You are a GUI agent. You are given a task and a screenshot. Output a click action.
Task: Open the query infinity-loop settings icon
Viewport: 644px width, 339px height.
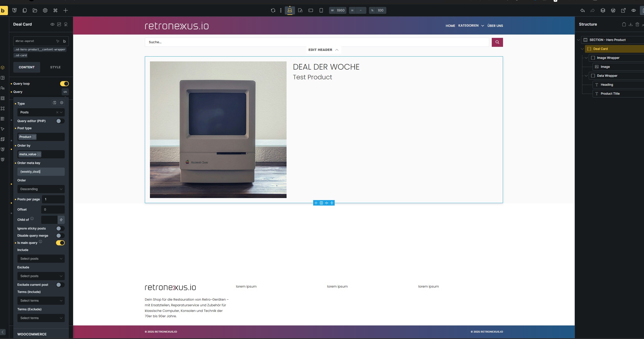(x=65, y=92)
